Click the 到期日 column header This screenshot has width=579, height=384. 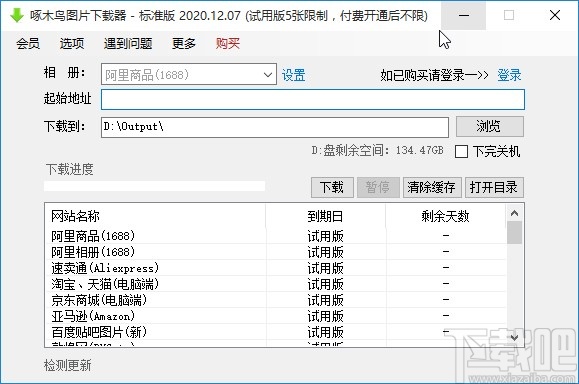coord(325,216)
